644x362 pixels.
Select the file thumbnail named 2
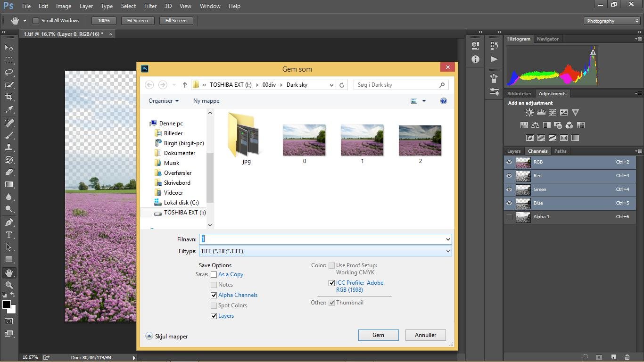pyautogui.click(x=420, y=140)
